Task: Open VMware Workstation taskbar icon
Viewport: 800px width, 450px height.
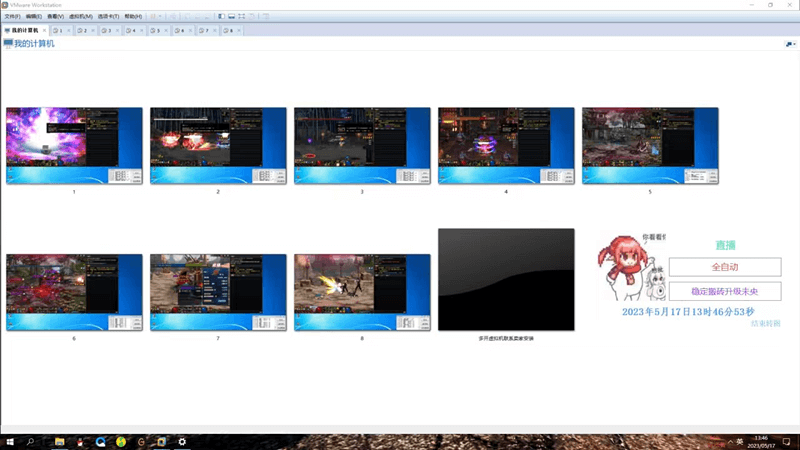Action: coord(162,442)
